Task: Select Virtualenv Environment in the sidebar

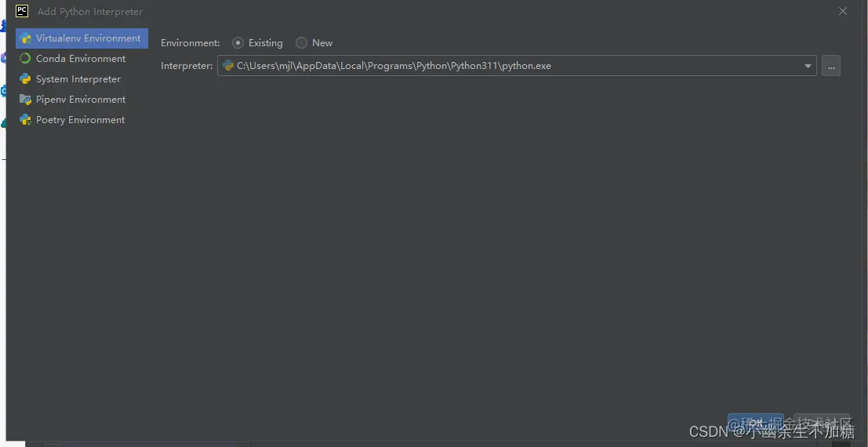Action: pos(82,38)
